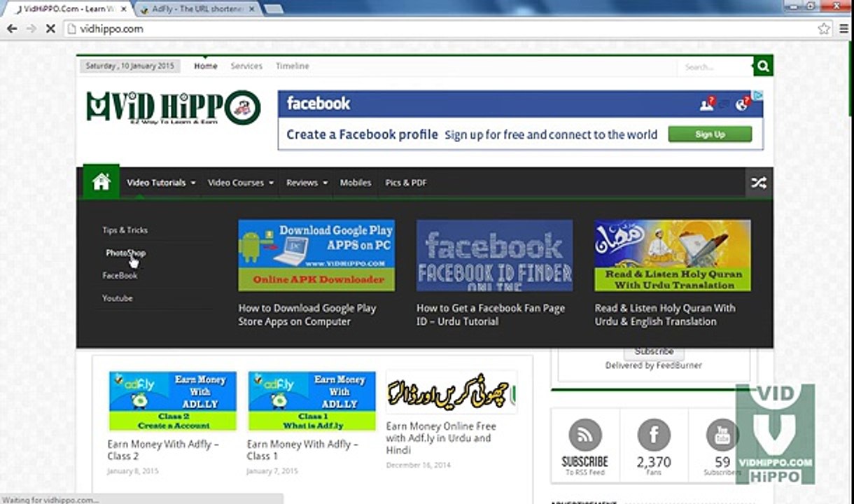Select FaceBook submenu item
854x504 pixels.
tap(120, 275)
